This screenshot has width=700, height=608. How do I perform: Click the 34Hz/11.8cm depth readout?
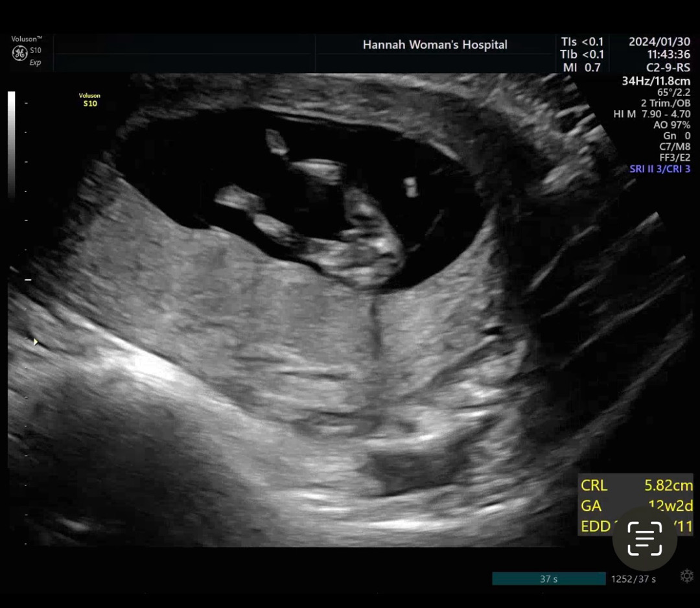pyautogui.click(x=655, y=81)
